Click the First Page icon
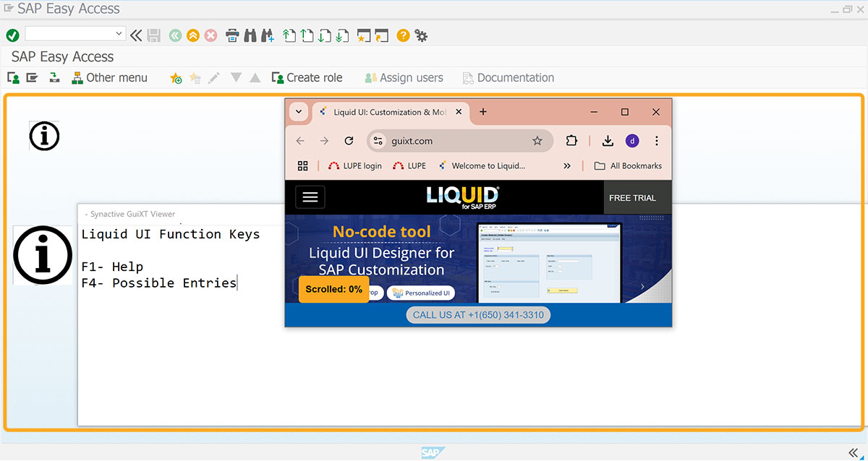The height and width of the screenshot is (461, 868). (x=289, y=35)
